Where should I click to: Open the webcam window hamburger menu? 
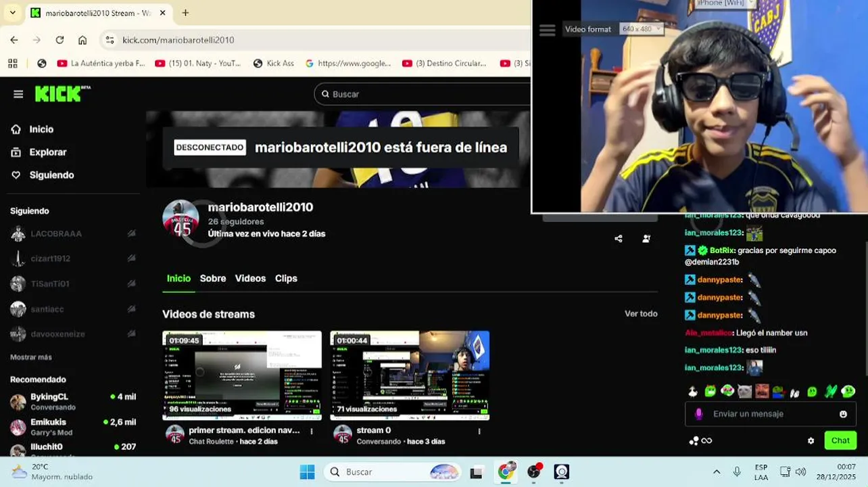(548, 30)
